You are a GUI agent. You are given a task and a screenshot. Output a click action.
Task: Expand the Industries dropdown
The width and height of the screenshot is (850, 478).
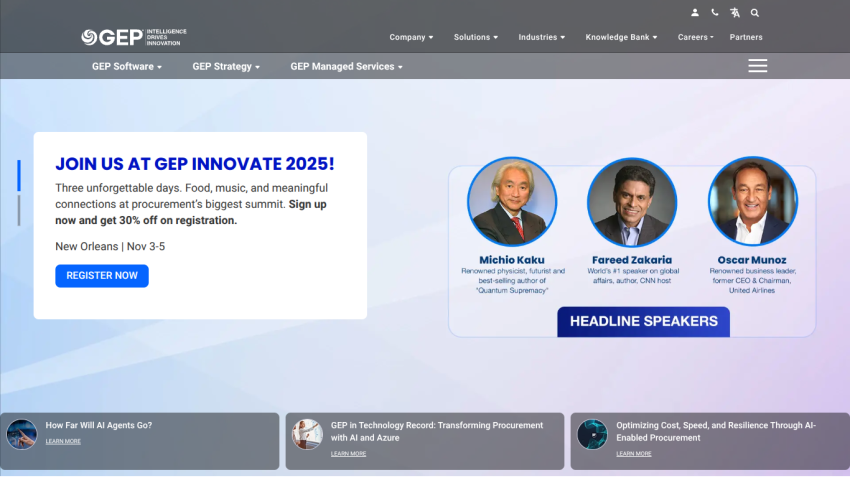pyautogui.click(x=542, y=37)
